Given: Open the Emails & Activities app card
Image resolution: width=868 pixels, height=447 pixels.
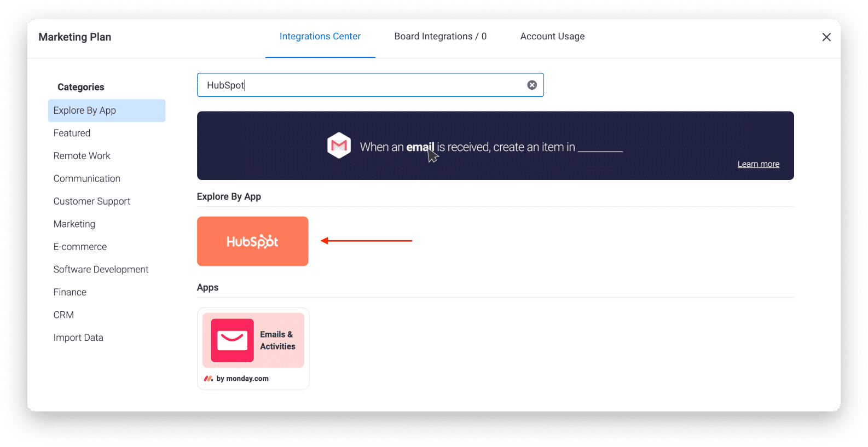Looking at the screenshot, I should coord(253,349).
